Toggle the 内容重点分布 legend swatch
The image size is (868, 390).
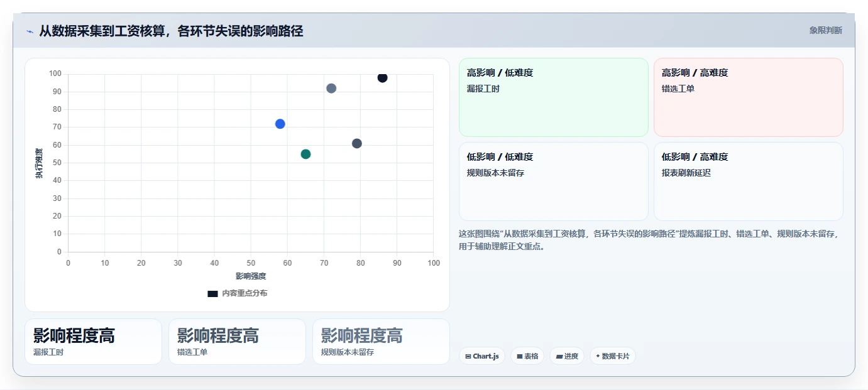tap(212, 293)
